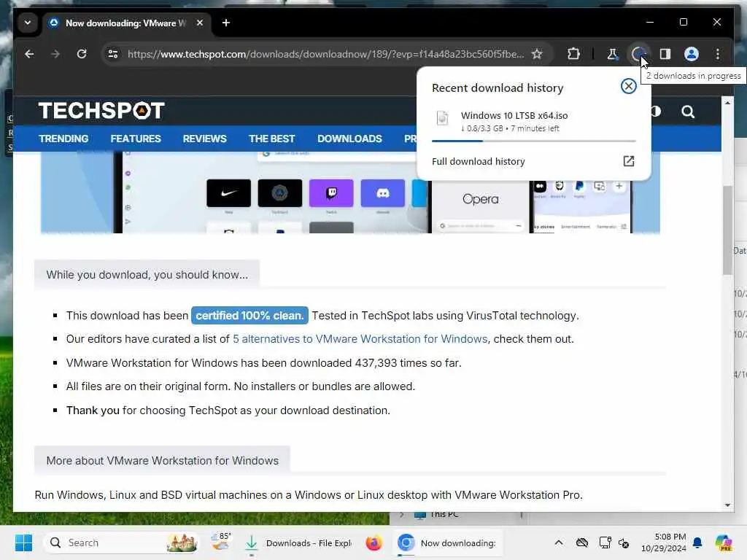Open the side panel icon
747x560 pixels.
click(665, 54)
